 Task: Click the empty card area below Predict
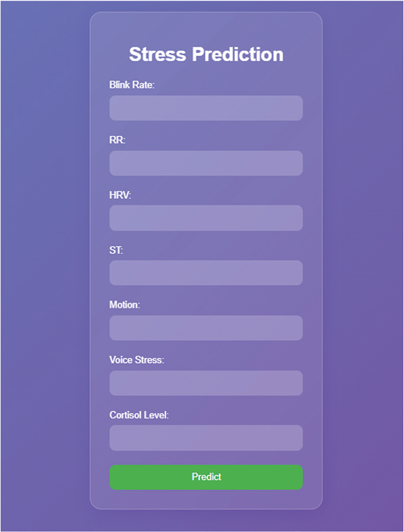206,499
